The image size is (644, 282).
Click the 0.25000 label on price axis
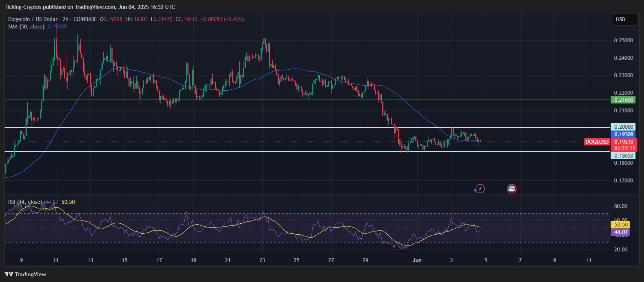click(x=623, y=41)
